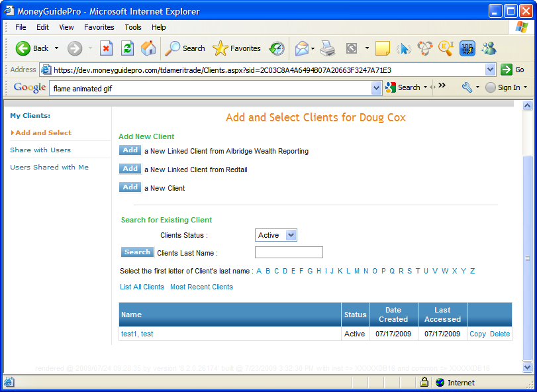Click the List All Clients link

click(x=142, y=287)
